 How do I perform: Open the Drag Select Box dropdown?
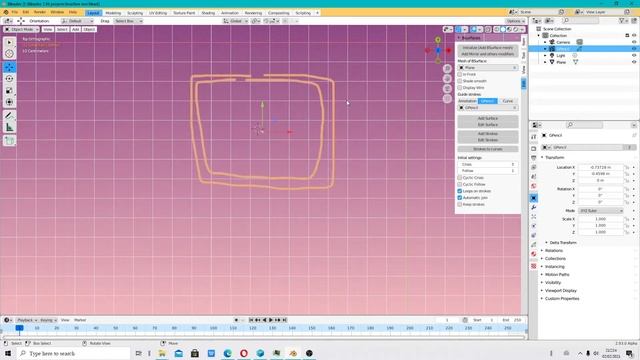pyautogui.click(x=128, y=21)
